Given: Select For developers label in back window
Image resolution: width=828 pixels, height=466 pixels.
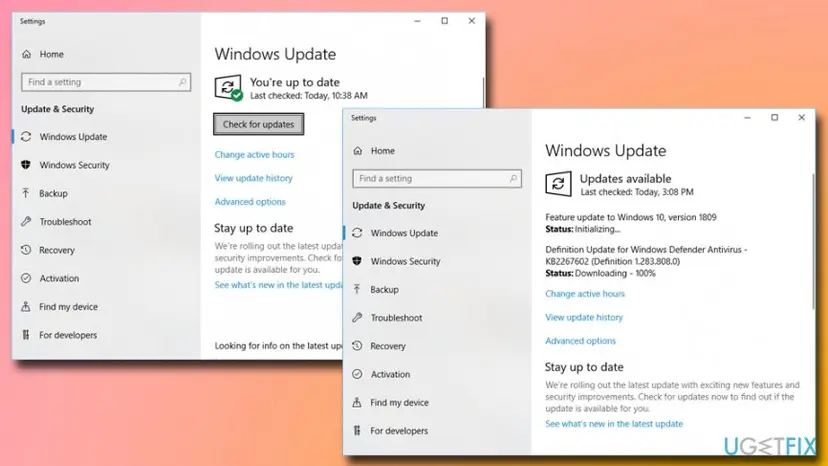Looking at the screenshot, I should 68,335.
